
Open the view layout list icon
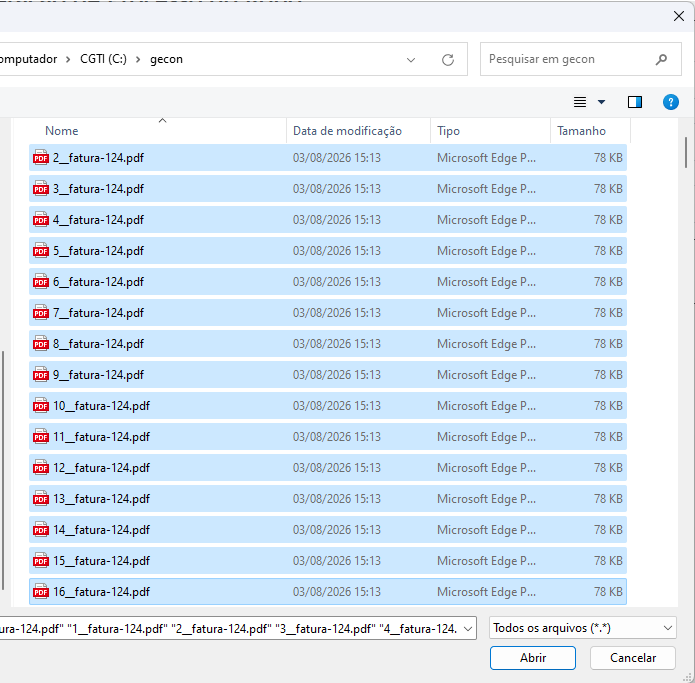pyautogui.click(x=580, y=102)
